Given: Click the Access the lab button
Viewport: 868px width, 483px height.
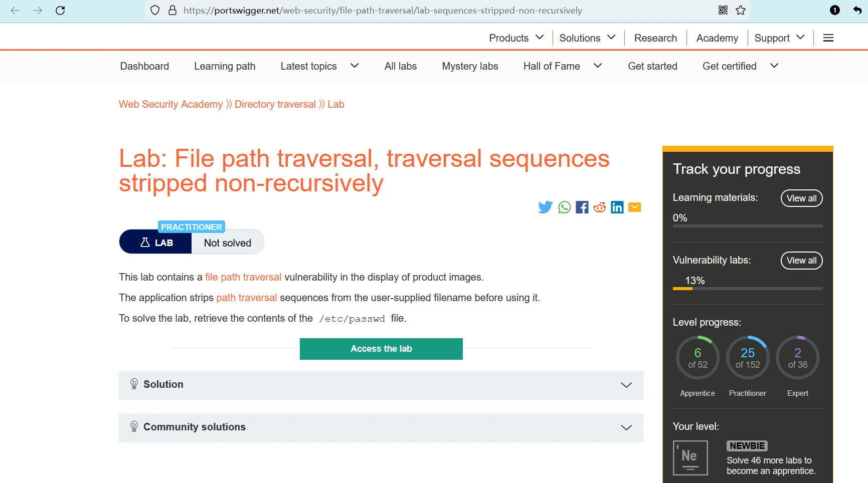Looking at the screenshot, I should (x=381, y=349).
